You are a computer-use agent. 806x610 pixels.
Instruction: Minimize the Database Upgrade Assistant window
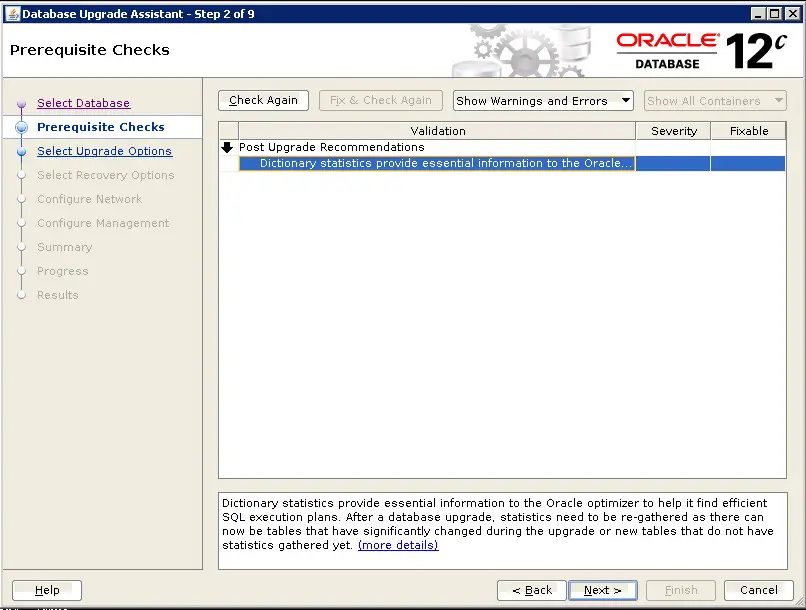click(x=757, y=14)
